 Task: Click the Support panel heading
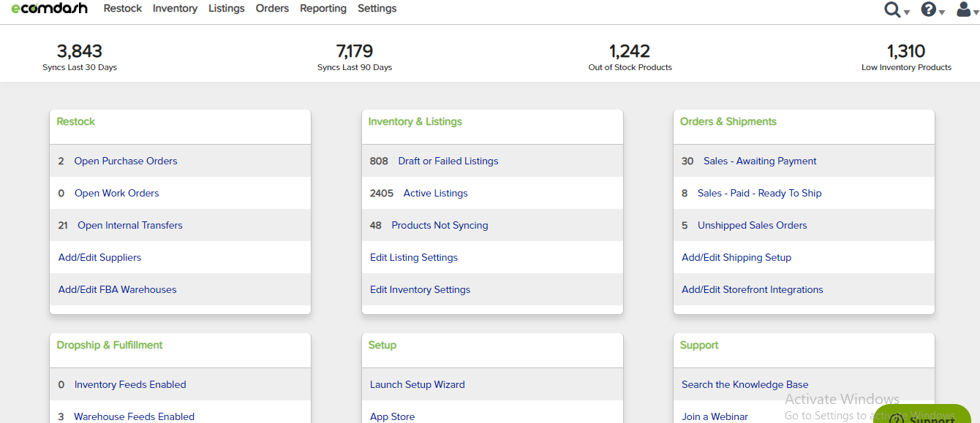click(x=699, y=345)
